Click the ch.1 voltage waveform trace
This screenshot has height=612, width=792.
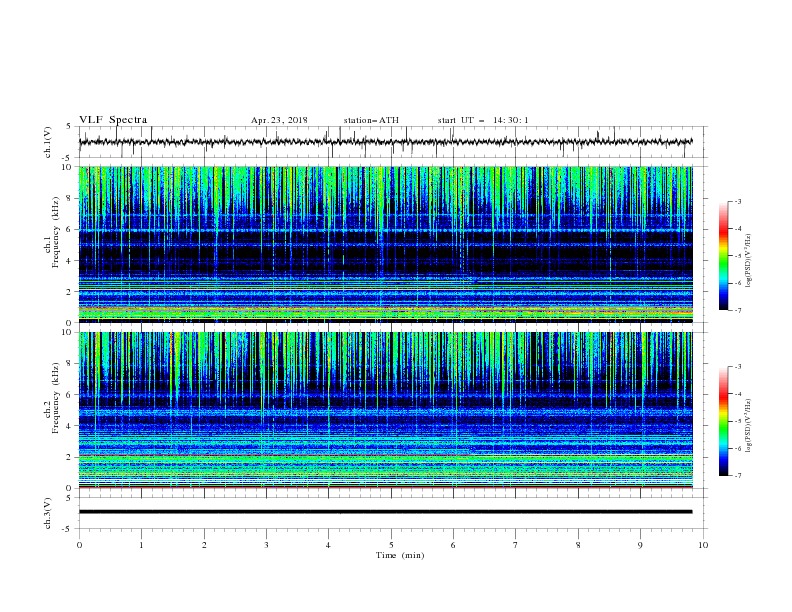click(x=385, y=142)
